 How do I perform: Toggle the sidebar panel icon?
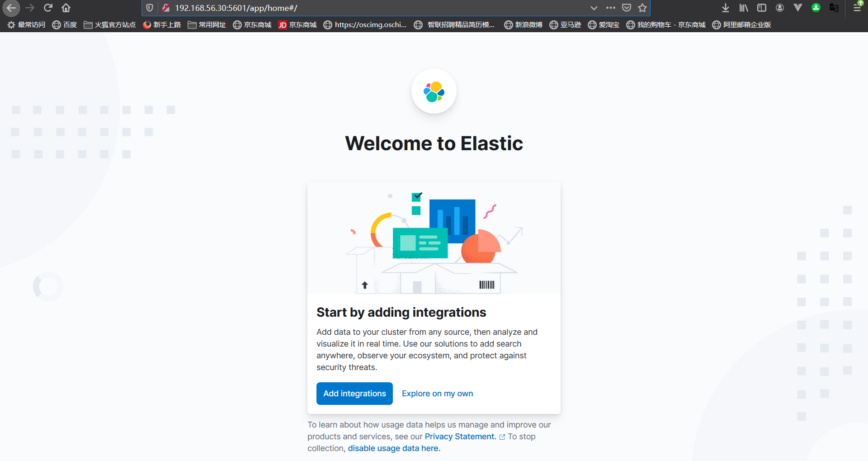(762, 8)
